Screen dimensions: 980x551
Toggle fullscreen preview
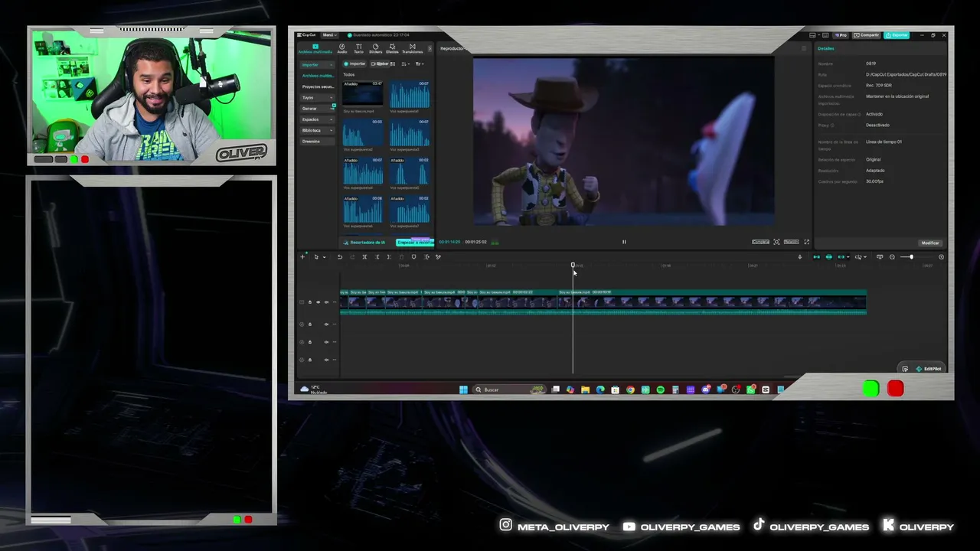click(806, 242)
